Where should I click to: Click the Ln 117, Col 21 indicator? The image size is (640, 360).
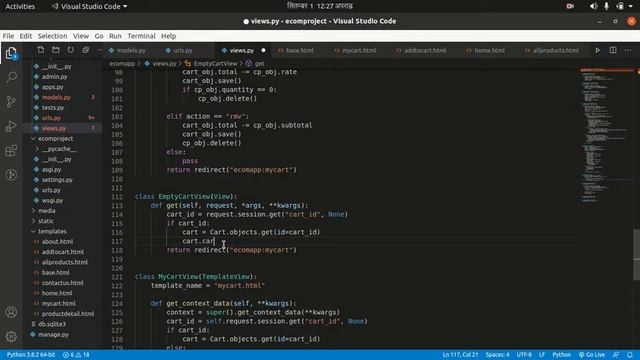pos(460,355)
